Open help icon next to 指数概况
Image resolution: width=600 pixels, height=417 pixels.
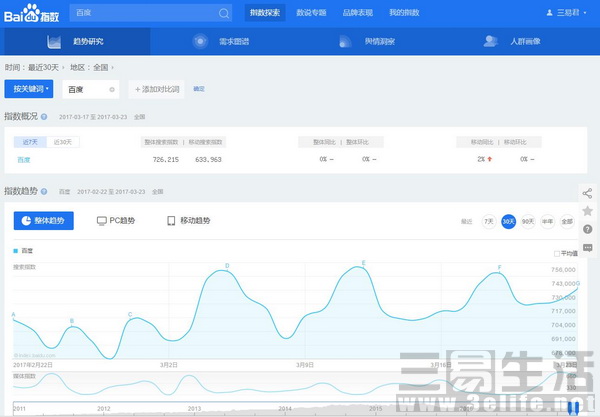click(x=44, y=117)
